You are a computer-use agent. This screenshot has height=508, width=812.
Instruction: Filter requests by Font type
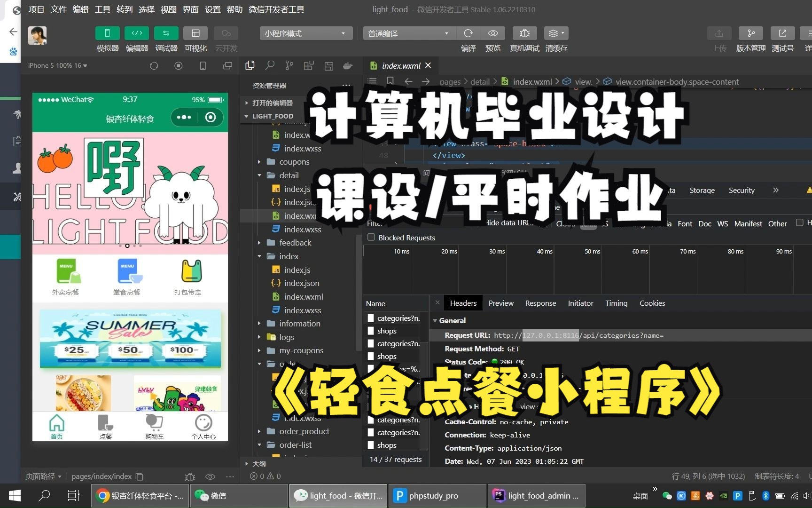(685, 224)
